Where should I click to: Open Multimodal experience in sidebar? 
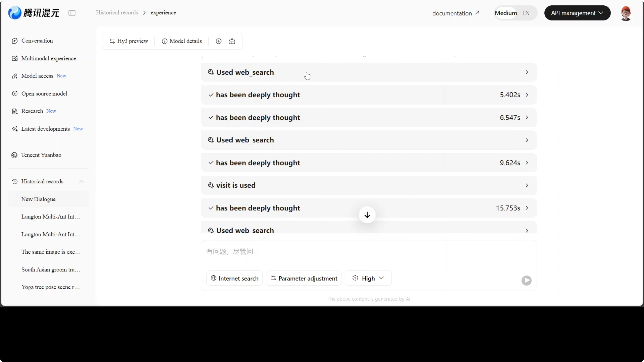48,58
